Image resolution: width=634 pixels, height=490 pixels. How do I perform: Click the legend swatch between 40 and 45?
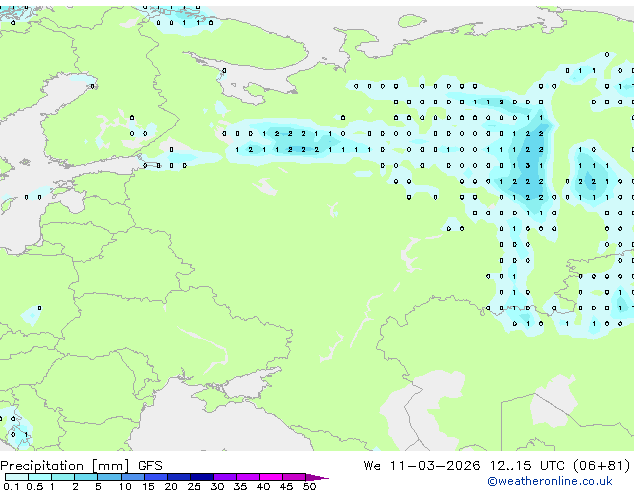(x=271, y=477)
